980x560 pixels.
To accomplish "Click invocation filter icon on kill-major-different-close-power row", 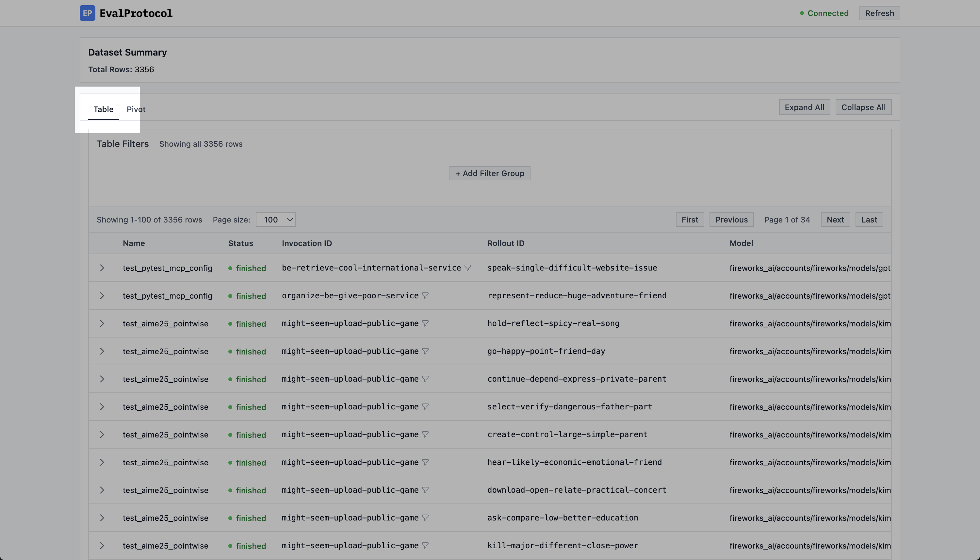I will 425,545.
